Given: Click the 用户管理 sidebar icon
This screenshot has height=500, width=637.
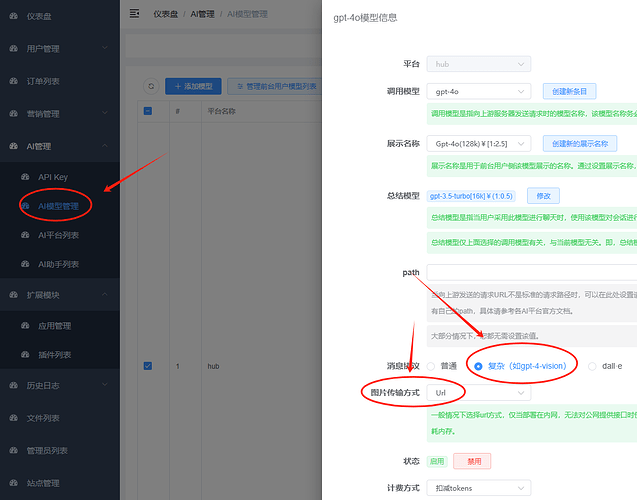Looking at the screenshot, I should click(13, 49).
